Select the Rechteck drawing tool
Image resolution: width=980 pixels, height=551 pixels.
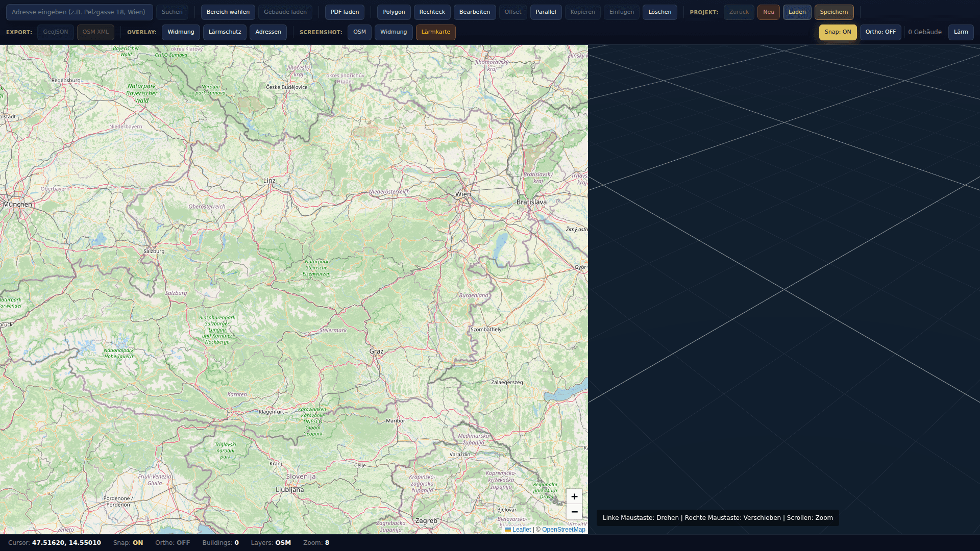432,12
